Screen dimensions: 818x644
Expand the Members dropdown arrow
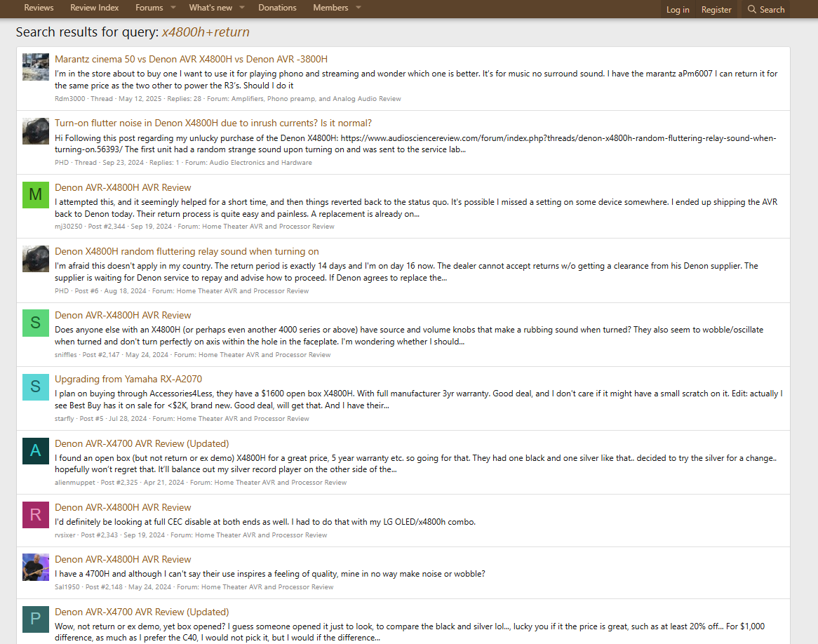click(358, 8)
